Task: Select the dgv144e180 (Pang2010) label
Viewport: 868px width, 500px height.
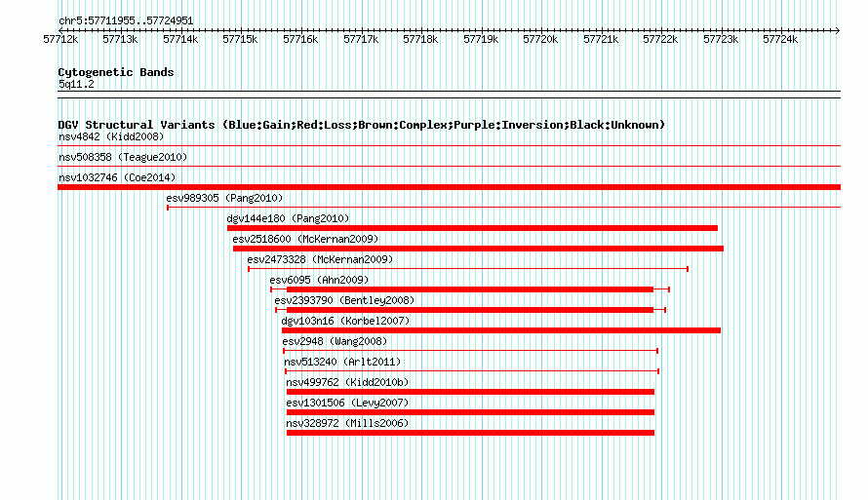Action: [288, 218]
